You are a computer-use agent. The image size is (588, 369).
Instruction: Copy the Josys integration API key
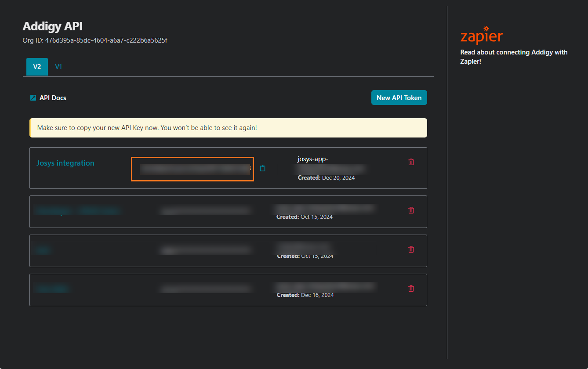(263, 168)
